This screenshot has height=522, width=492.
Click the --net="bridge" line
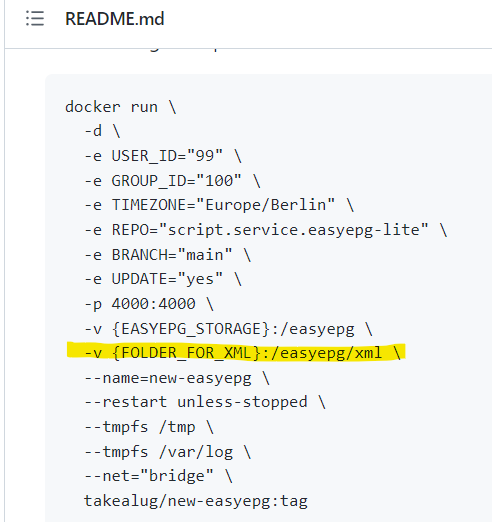tap(158, 476)
